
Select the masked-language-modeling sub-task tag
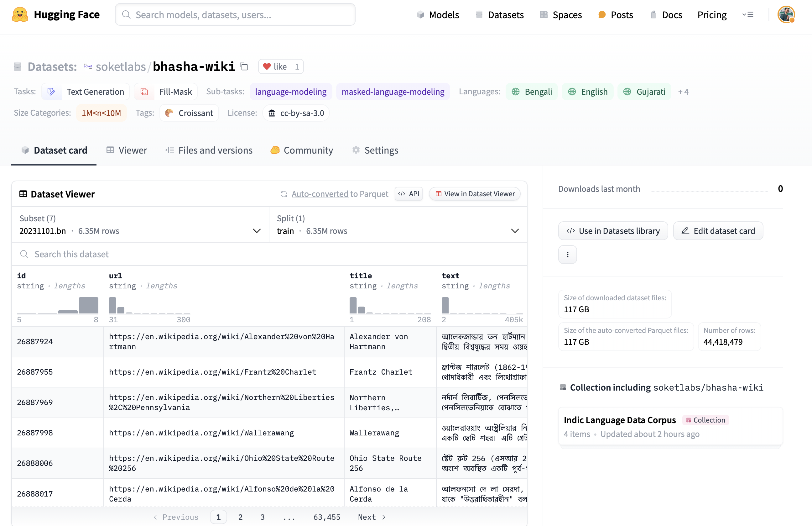[393, 92]
